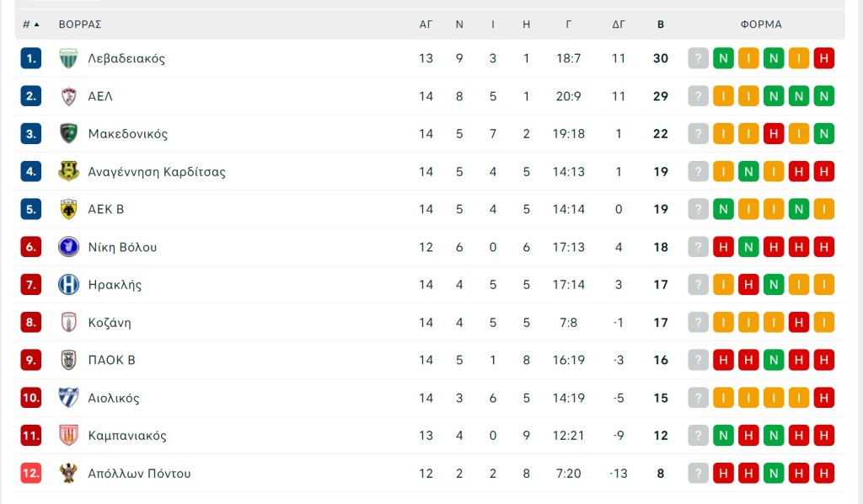This screenshot has height=504, width=863.
Task: Click the Αναγέννηση Καρδίτσας crest icon
Action: point(68,171)
